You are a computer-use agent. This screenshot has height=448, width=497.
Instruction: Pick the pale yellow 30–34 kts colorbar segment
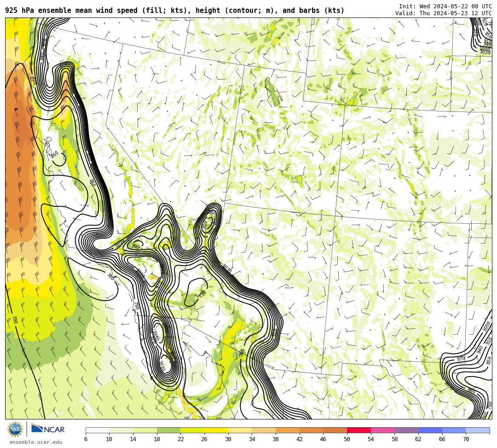coord(240,430)
